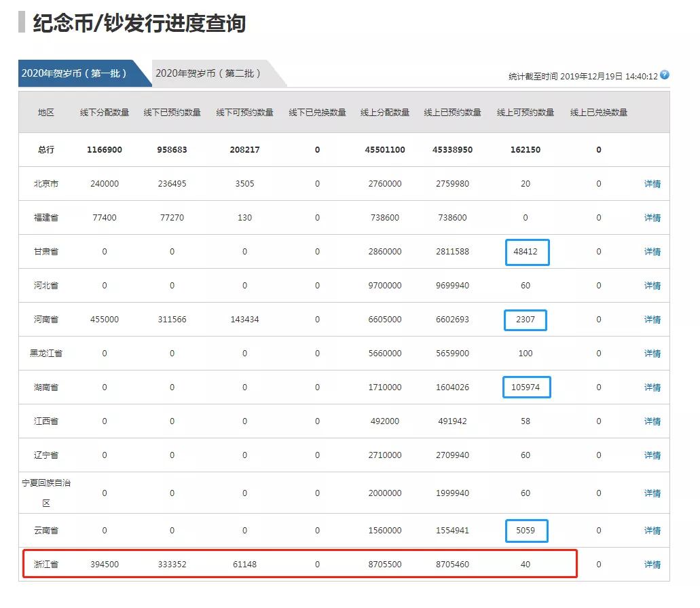This screenshot has width=700, height=608.
Task: View 详情 for 甘肃省 row
Action: pos(652,252)
